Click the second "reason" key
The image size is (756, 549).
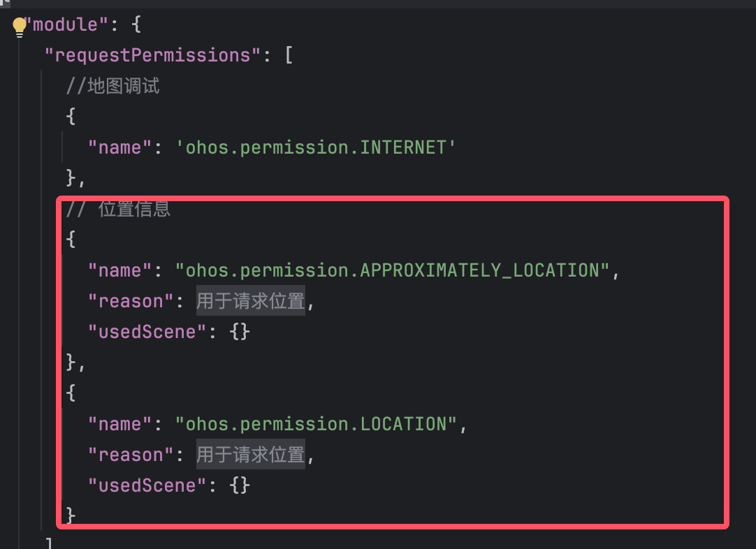click(x=131, y=455)
